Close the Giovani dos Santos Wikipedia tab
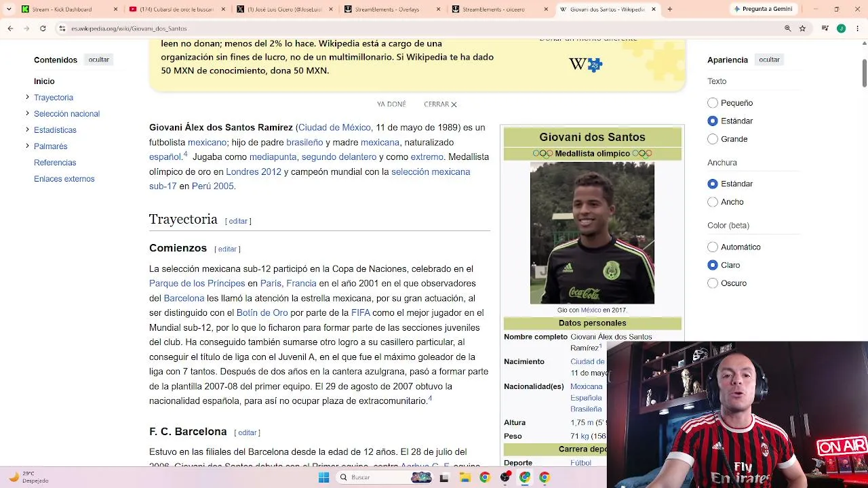Viewport: 868px width, 488px height. pyautogui.click(x=654, y=9)
